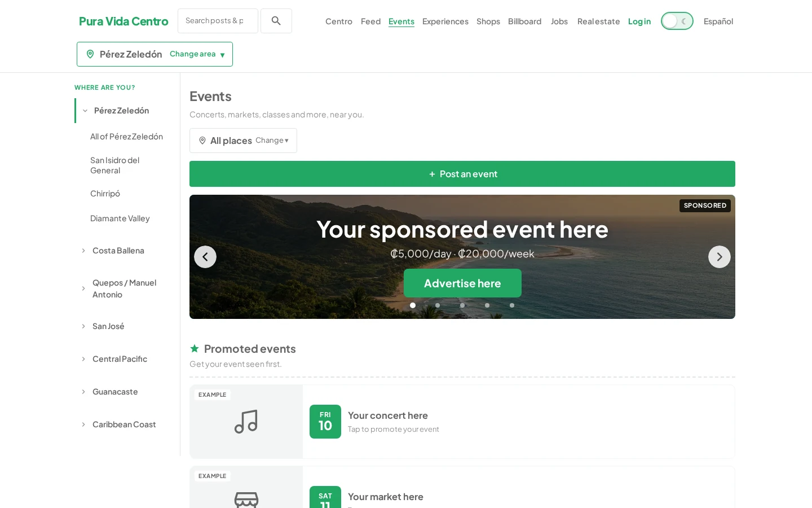Select the second carousel dot
The height and width of the screenshot is (508, 812).
click(438, 305)
